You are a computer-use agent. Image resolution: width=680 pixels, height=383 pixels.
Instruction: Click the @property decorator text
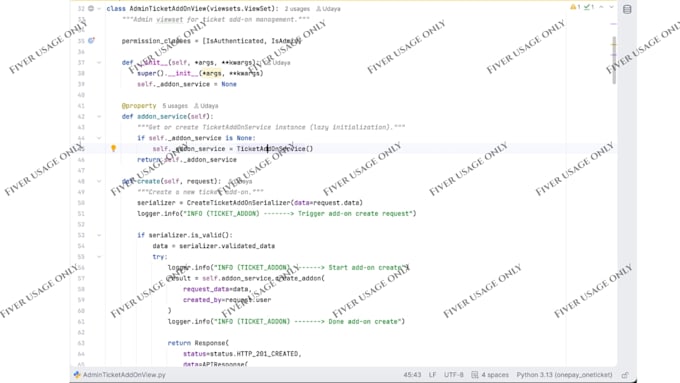(139, 106)
